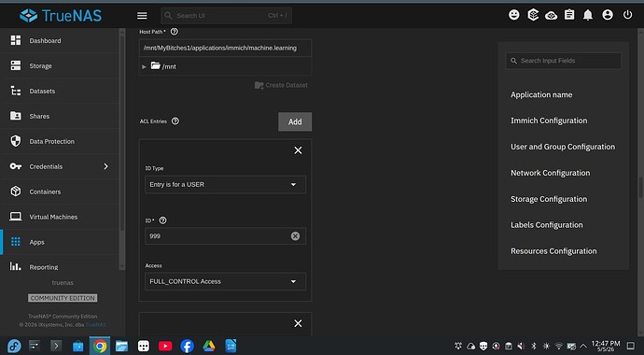Open the software store taskbar icon
644x355 pixels.
[78, 347]
